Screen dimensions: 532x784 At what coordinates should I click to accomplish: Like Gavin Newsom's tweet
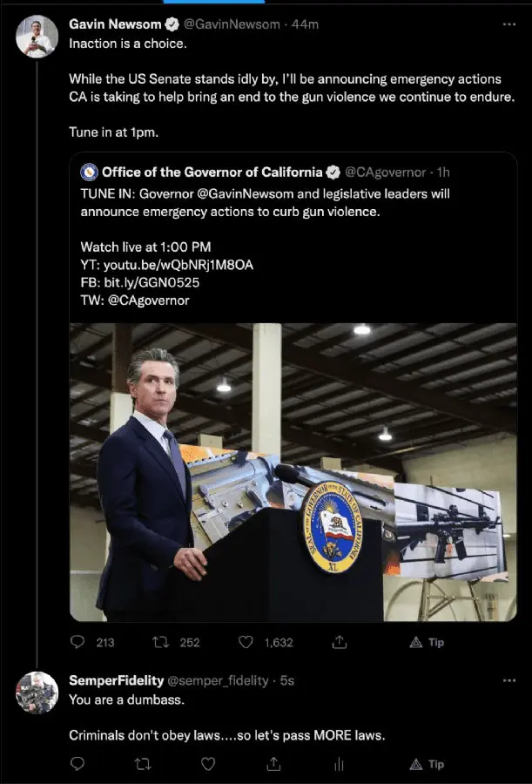click(x=246, y=642)
